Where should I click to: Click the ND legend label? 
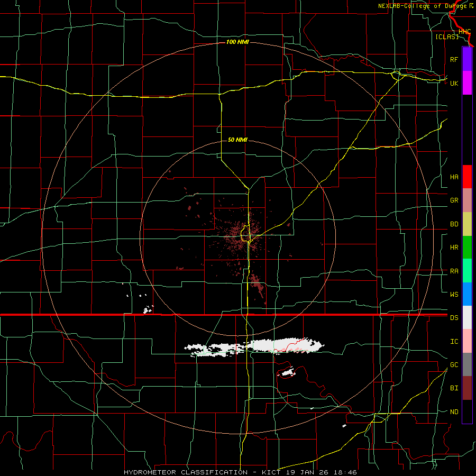click(454, 412)
